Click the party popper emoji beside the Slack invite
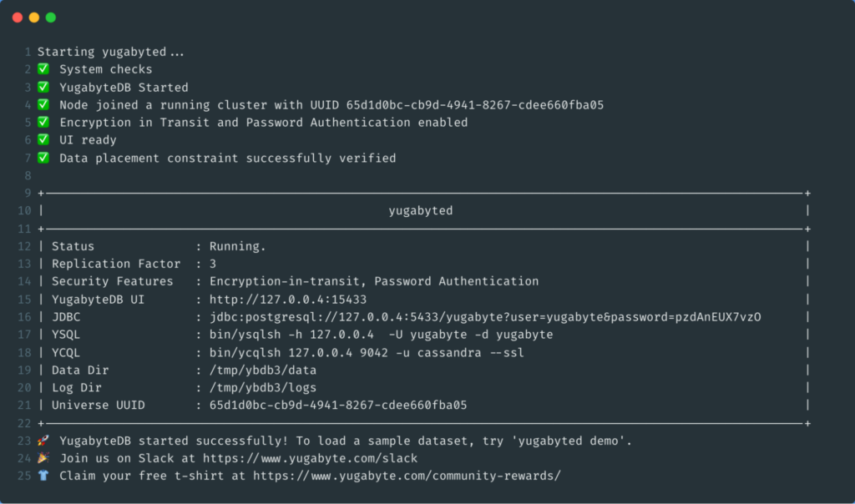Screen dimensions: 855x504 click(43, 457)
